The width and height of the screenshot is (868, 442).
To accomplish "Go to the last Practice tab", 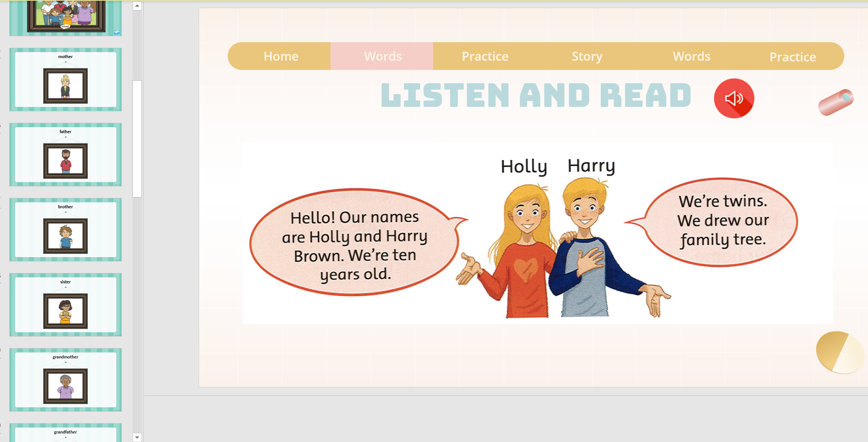I will 792,57.
